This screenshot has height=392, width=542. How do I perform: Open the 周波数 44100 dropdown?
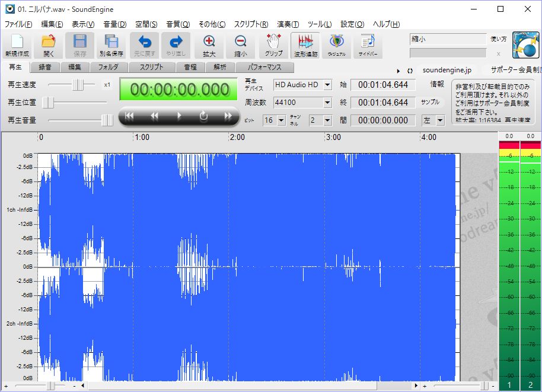(x=327, y=103)
